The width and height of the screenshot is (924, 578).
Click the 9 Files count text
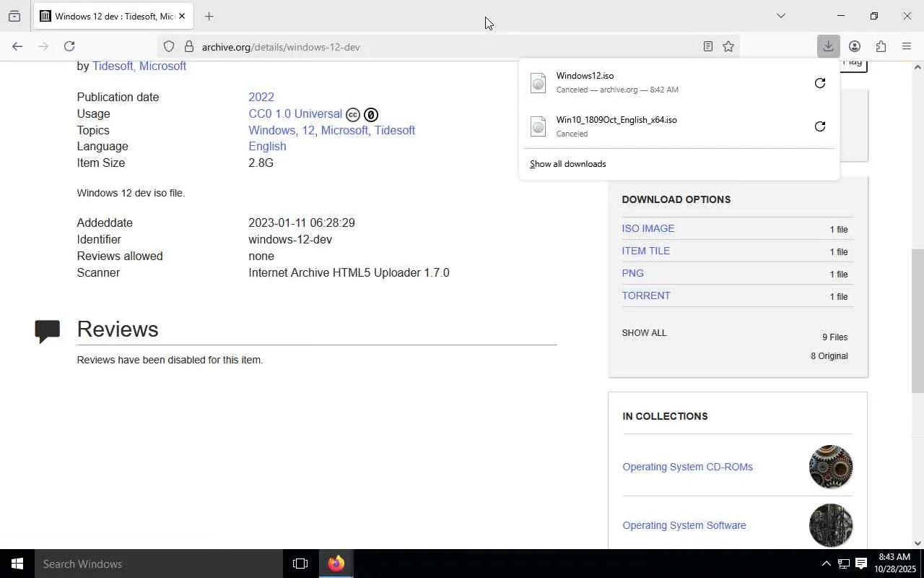click(834, 337)
